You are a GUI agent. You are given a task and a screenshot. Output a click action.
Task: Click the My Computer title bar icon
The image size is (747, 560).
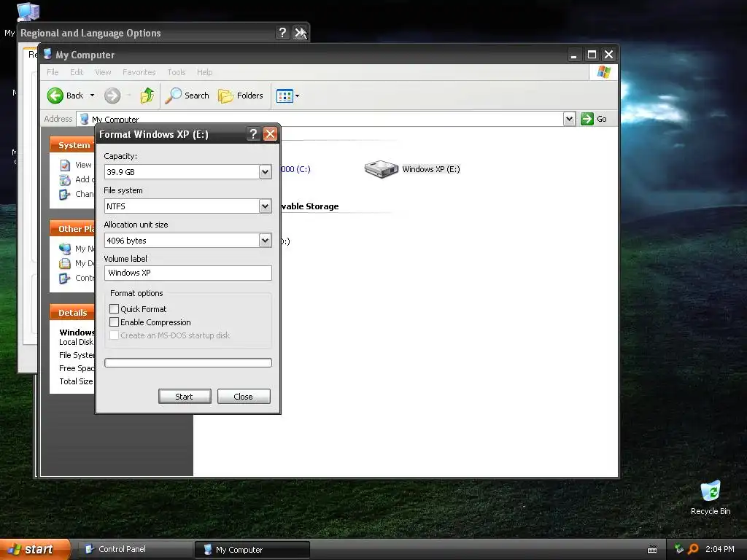pyautogui.click(x=47, y=54)
